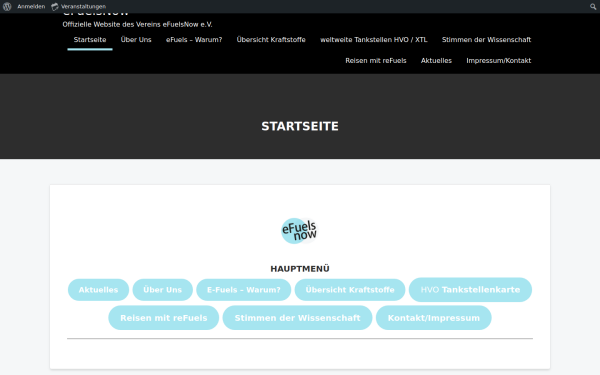The width and height of the screenshot is (600, 375).
Task: Open weltweite Tankstellen HVO / XTL
Action: pyautogui.click(x=373, y=40)
